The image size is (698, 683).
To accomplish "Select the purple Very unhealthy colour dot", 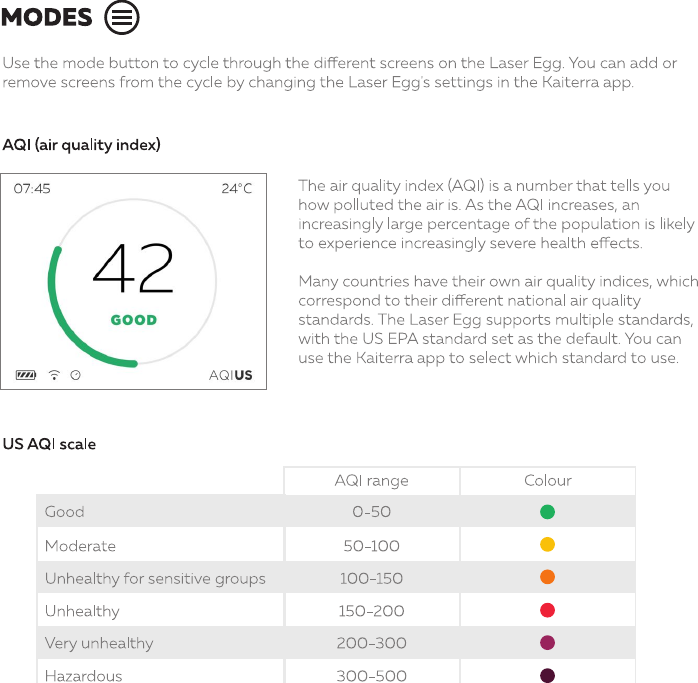I will [547, 642].
